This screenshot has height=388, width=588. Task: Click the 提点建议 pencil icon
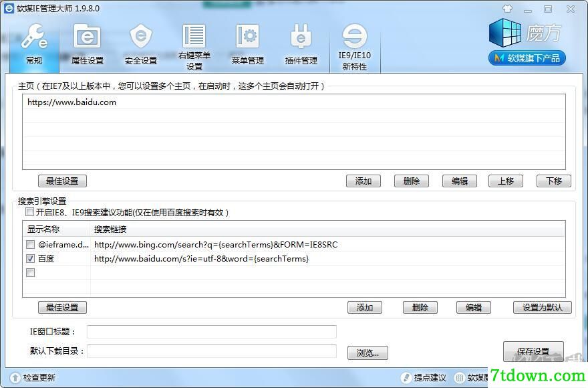click(406, 377)
